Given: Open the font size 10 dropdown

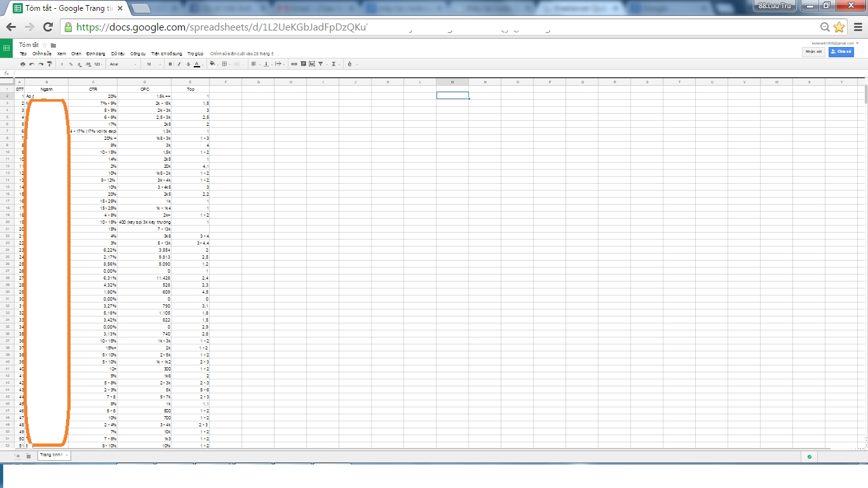Looking at the screenshot, I should pos(153,64).
